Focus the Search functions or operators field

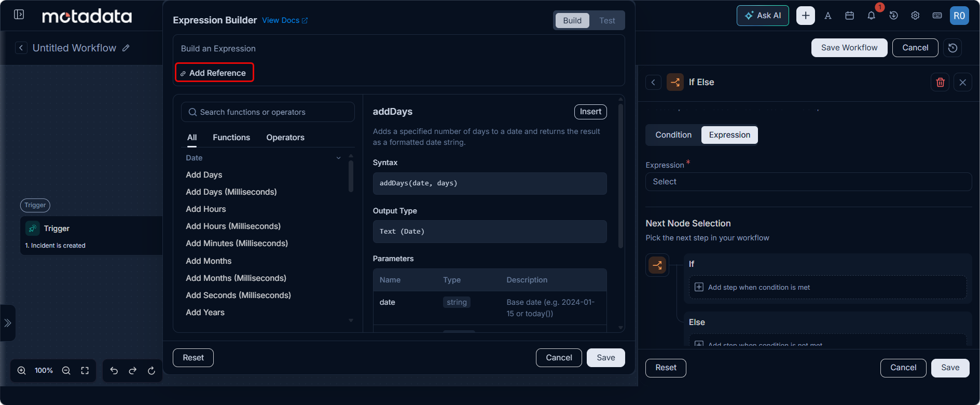(x=268, y=112)
